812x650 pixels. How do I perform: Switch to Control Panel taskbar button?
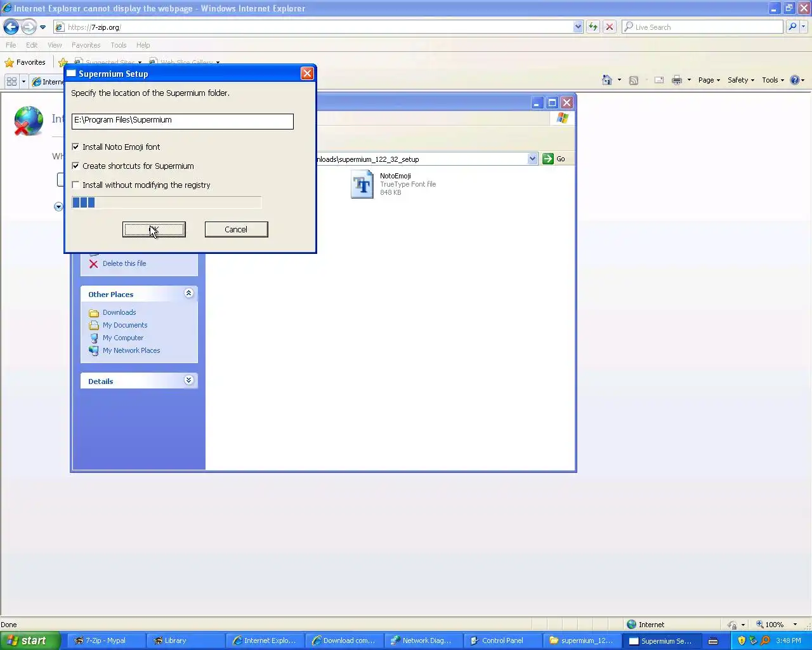[503, 640]
